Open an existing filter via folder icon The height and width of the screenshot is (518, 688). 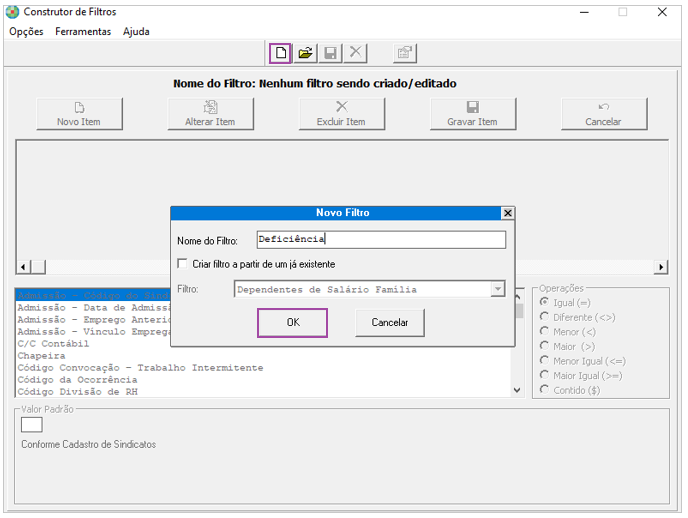tap(305, 53)
